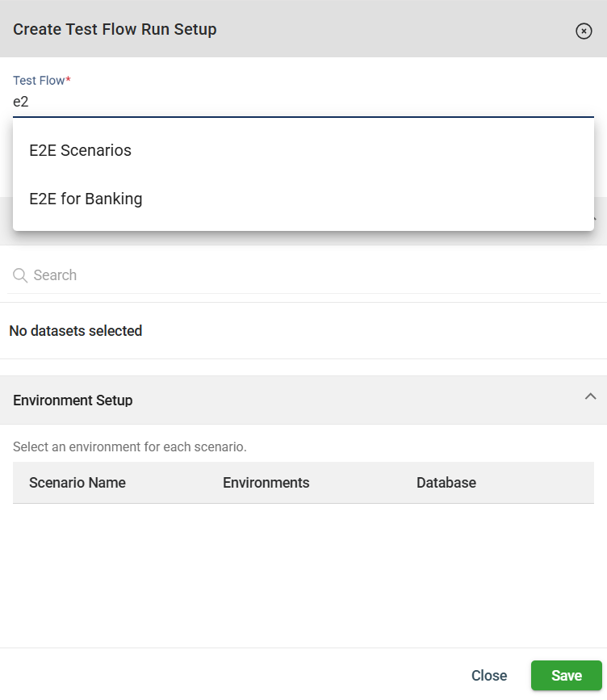Click the Close button in footer
This screenshot has height=700, width=607.
tap(489, 676)
